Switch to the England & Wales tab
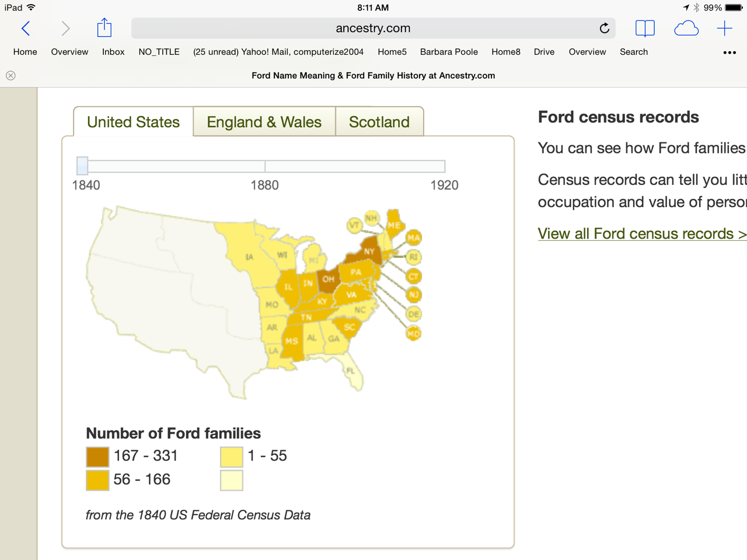747x560 pixels. click(x=264, y=122)
